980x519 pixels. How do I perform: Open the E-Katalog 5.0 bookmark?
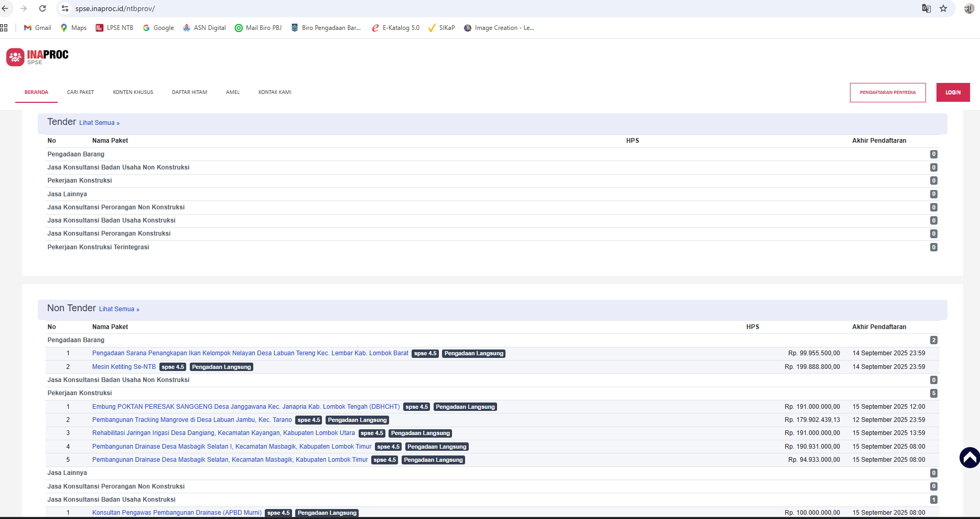point(395,28)
